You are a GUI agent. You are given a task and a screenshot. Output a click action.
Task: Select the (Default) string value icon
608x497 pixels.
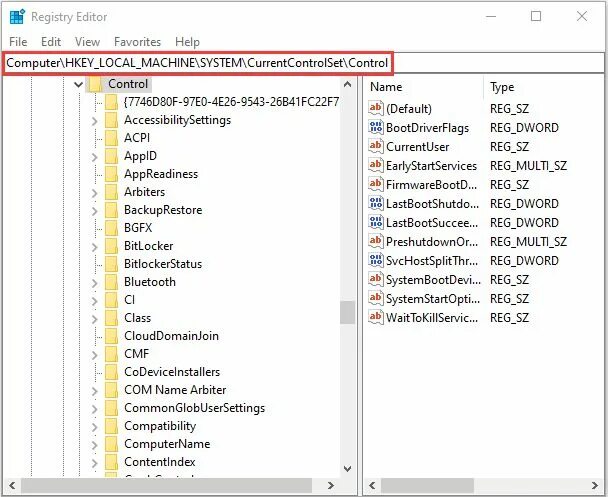(375, 108)
